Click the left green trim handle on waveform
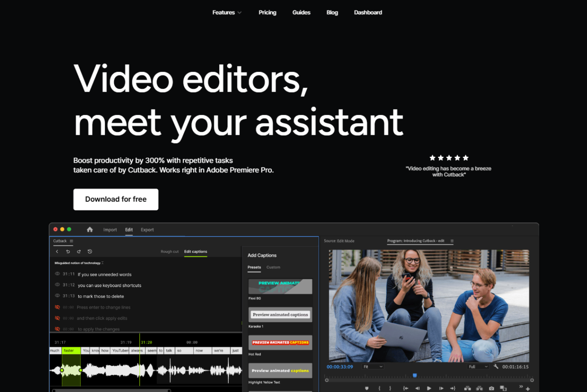This screenshot has width=587, height=392. (62, 370)
